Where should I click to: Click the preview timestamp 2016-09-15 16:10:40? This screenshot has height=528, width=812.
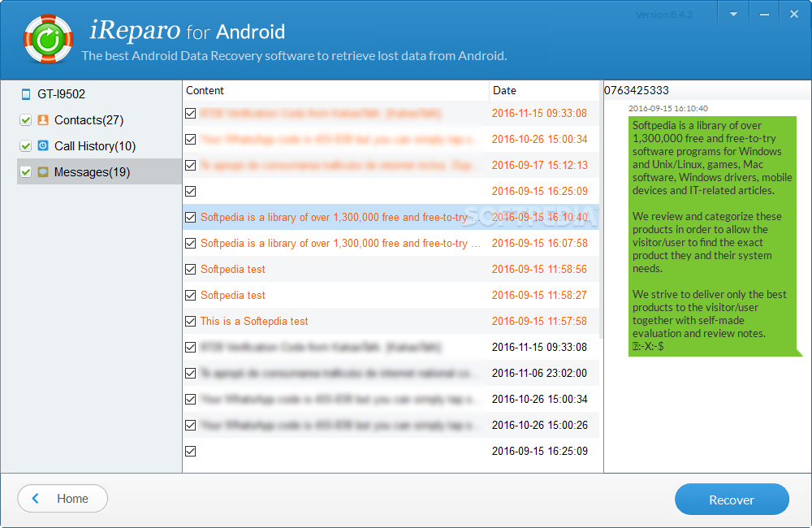[x=668, y=108]
